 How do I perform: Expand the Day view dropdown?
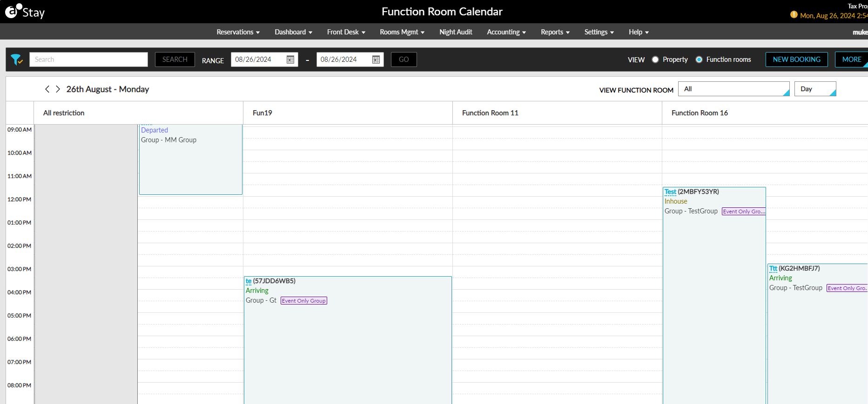tap(815, 89)
